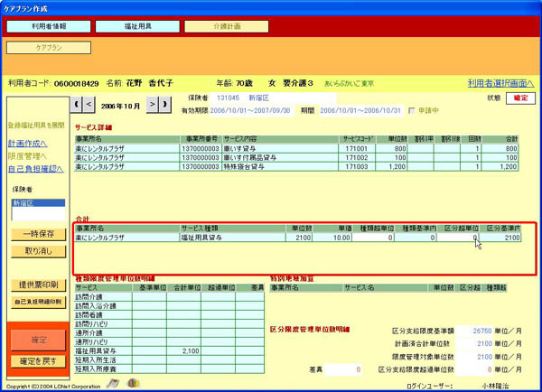Jump to first month with ⟨ button
Viewport: 542px width, 392px height.
(76, 104)
